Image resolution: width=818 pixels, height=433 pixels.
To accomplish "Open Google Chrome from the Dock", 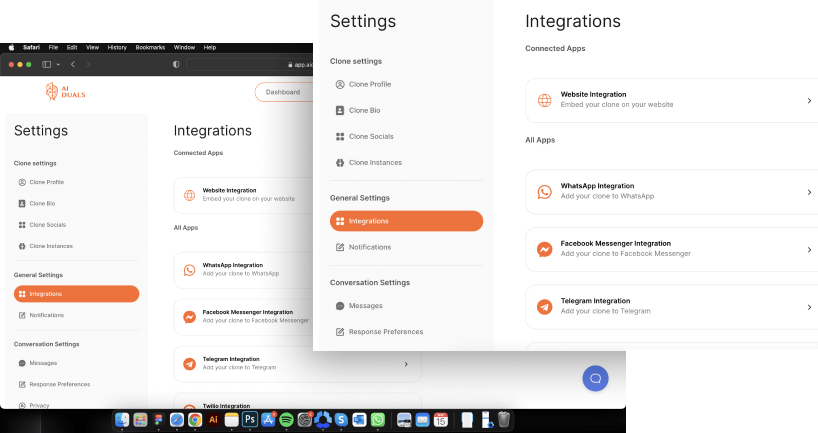I will pos(195,419).
